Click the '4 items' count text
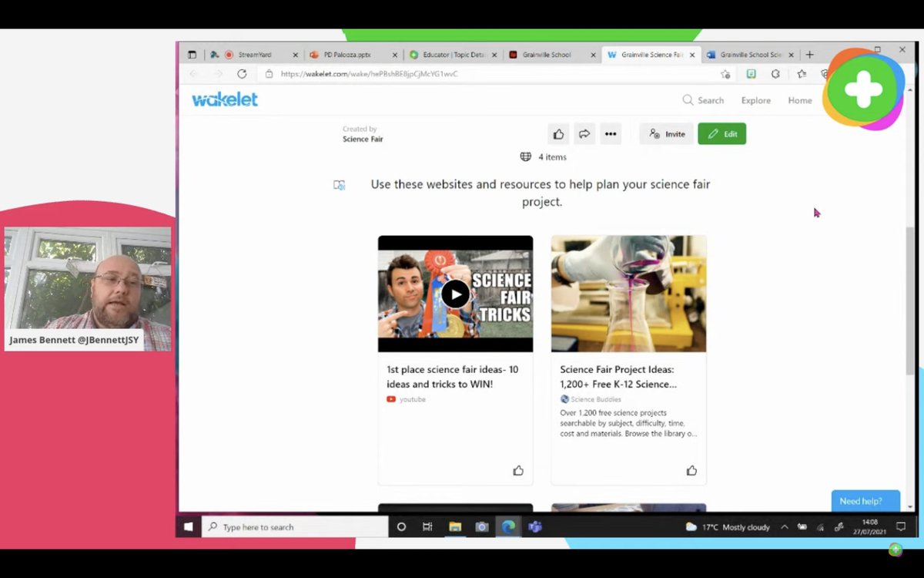 point(552,157)
